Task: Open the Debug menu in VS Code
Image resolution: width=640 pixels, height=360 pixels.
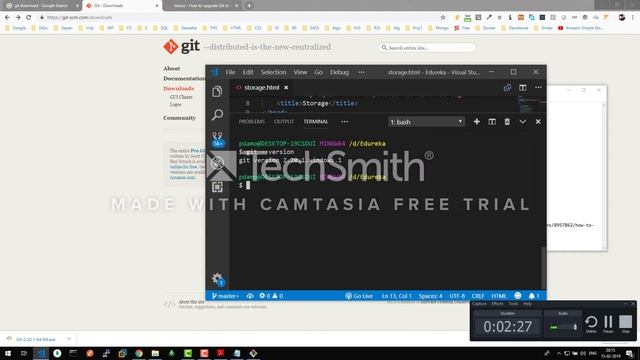Action: tap(339, 72)
